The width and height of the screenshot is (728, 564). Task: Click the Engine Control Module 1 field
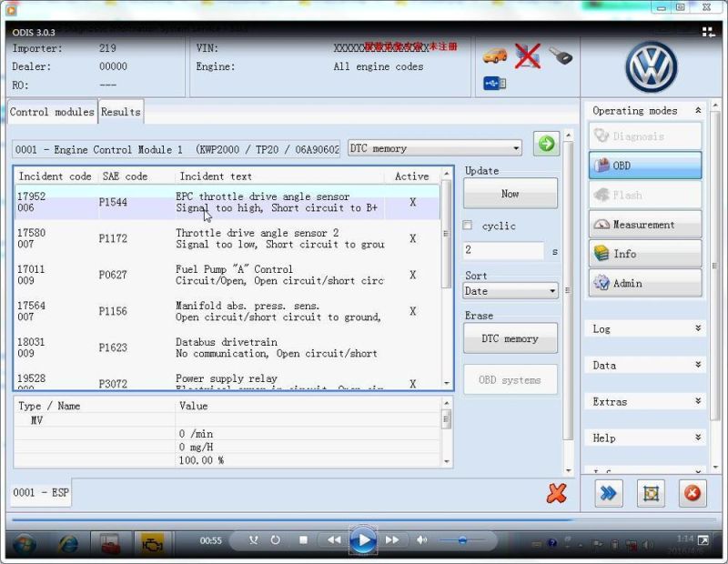[x=176, y=149]
